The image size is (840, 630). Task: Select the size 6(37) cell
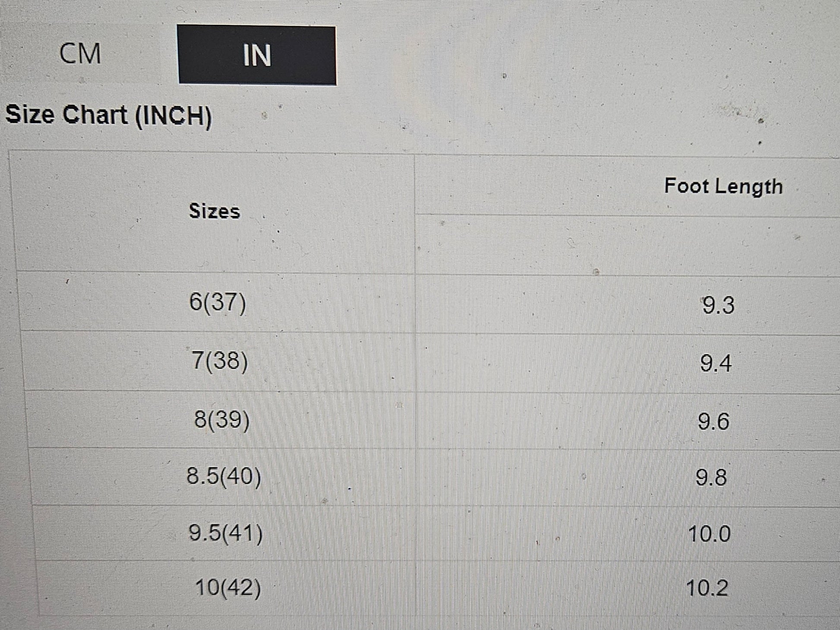pyautogui.click(x=218, y=302)
